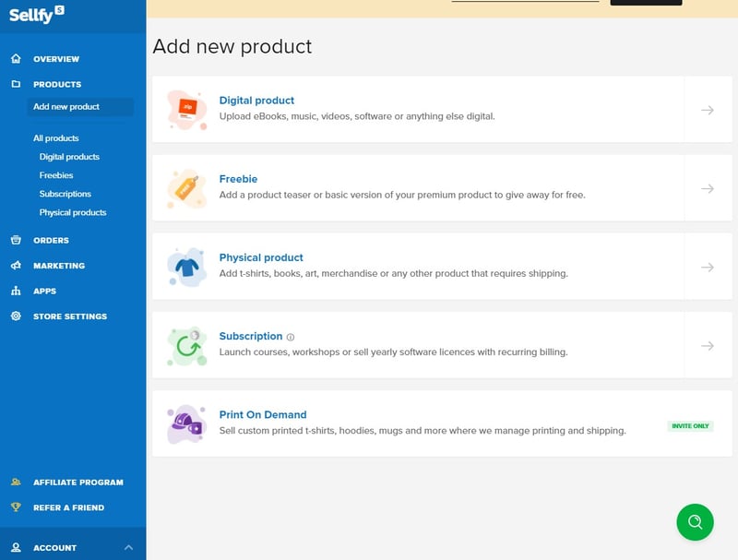This screenshot has width=738, height=560.
Task: Click the Subscription product title link
Action: (251, 337)
